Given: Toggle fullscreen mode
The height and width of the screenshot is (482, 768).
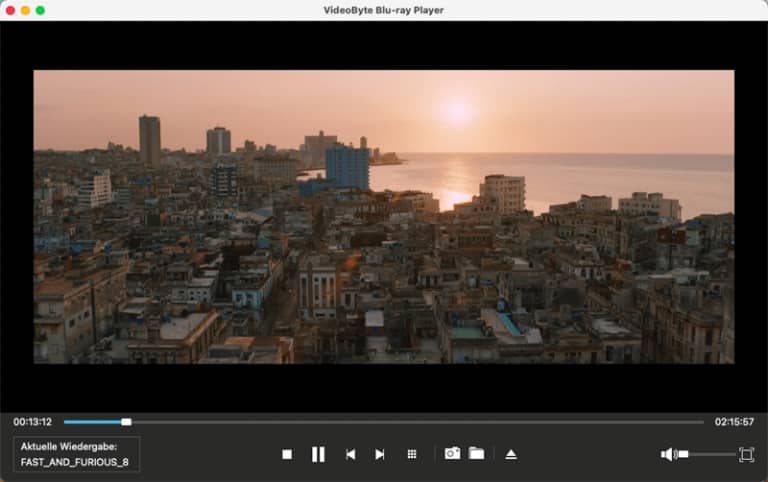Looking at the screenshot, I should pyautogui.click(x=746, y=454).
